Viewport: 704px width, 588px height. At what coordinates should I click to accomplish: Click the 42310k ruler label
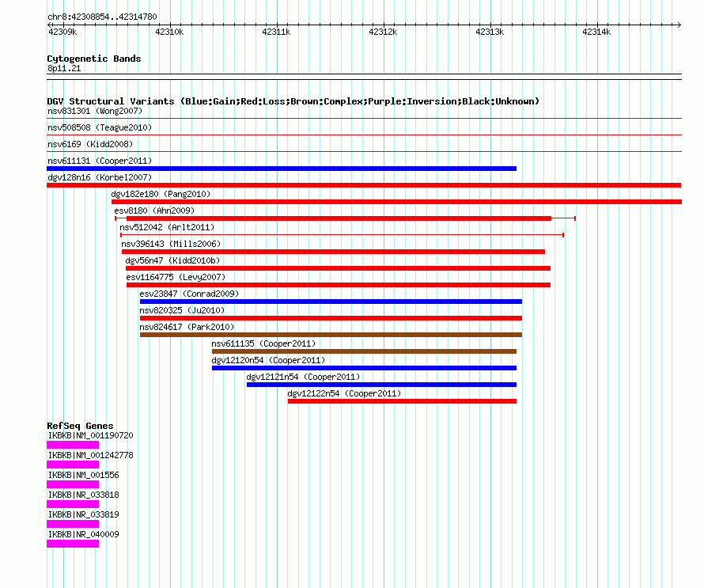(169, 32)
